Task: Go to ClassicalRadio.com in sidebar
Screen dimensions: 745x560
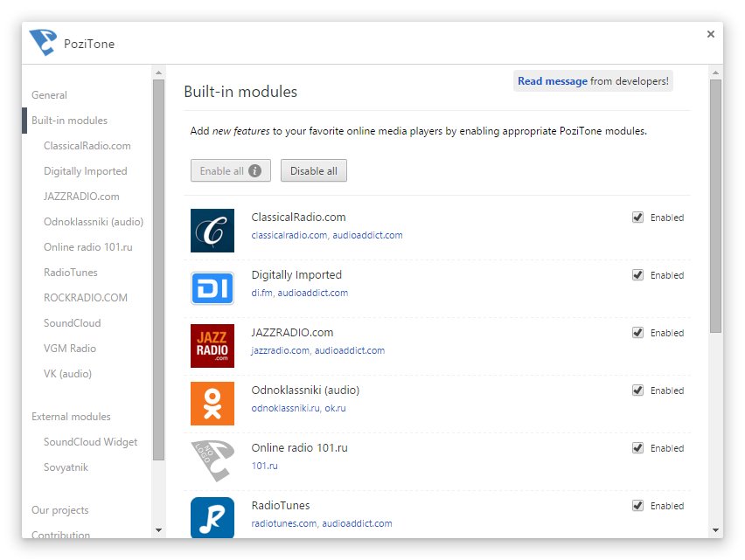Action: [87, 146]
